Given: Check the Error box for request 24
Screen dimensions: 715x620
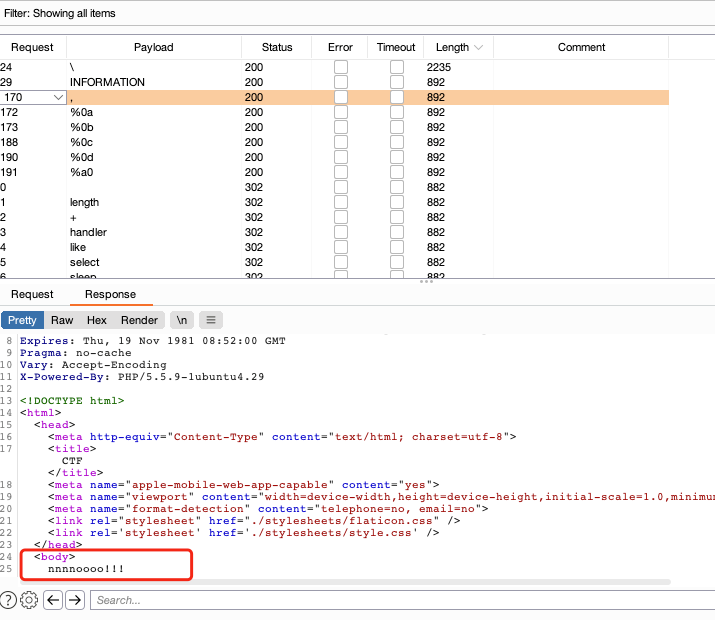Looking at the screenshot, I should click(x=341, y=67).
